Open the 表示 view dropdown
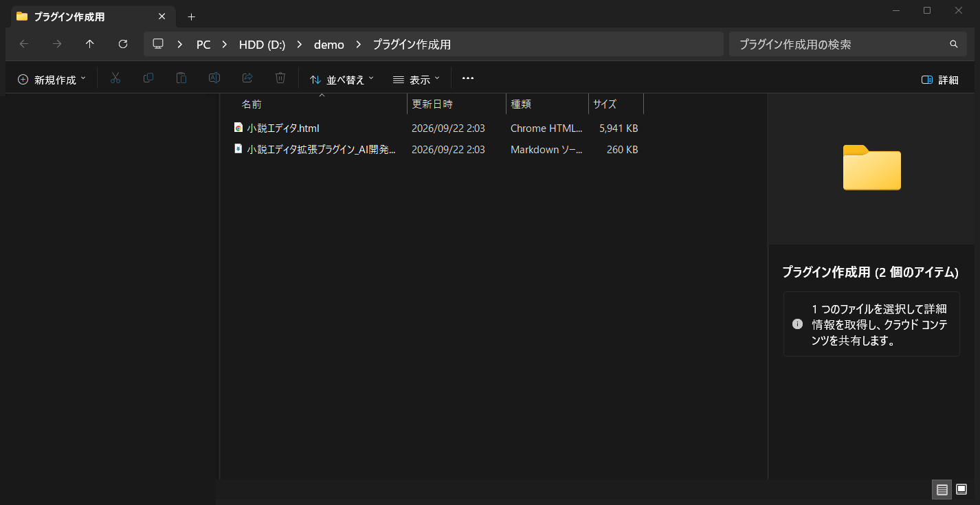980x505 pixels. pyautogui.click(x=416, y=80)
